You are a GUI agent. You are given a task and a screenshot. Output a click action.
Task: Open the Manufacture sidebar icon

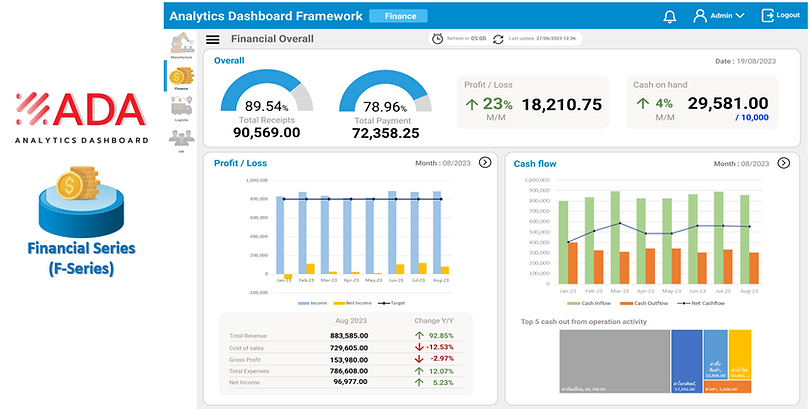point(182,45)
